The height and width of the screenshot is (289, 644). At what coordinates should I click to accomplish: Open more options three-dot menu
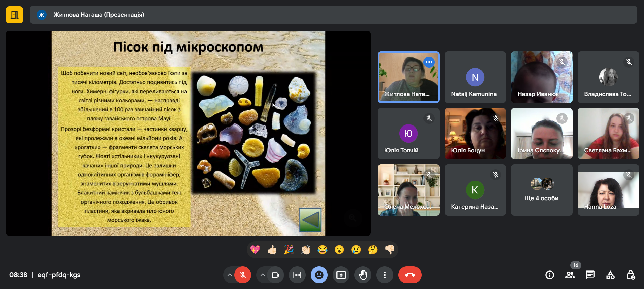click(x=384, y=275)
